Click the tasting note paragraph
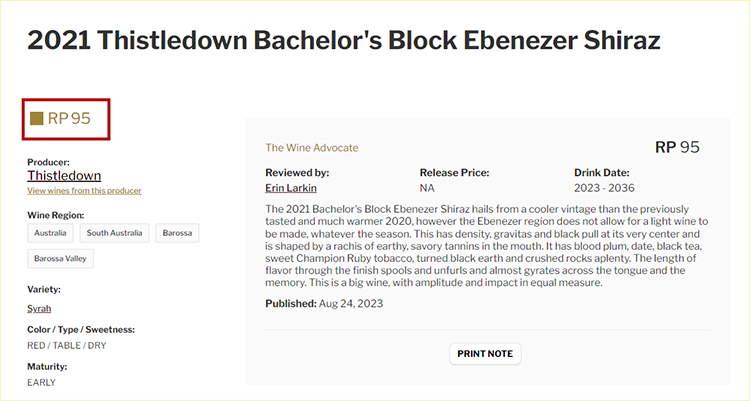 point(488,245)
